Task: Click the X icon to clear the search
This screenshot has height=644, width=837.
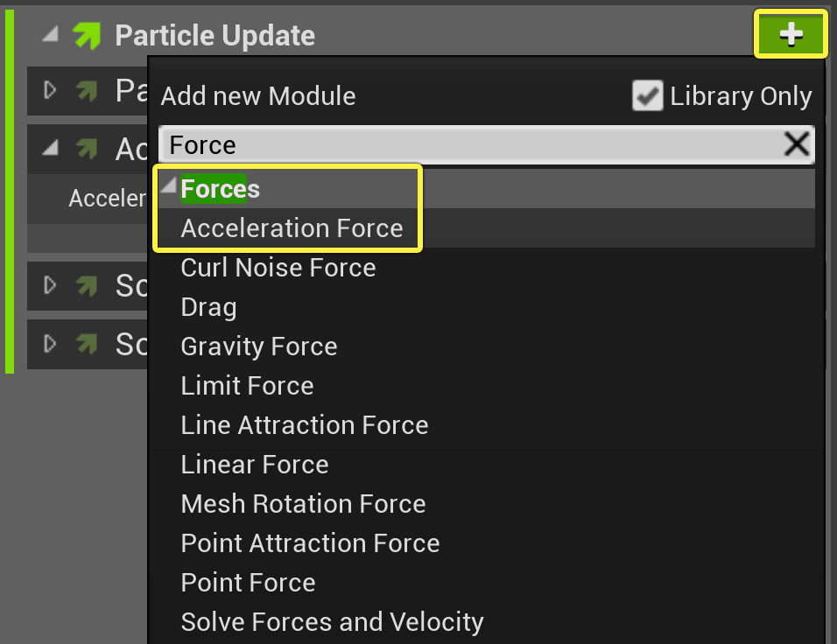Action: (797, 144)
